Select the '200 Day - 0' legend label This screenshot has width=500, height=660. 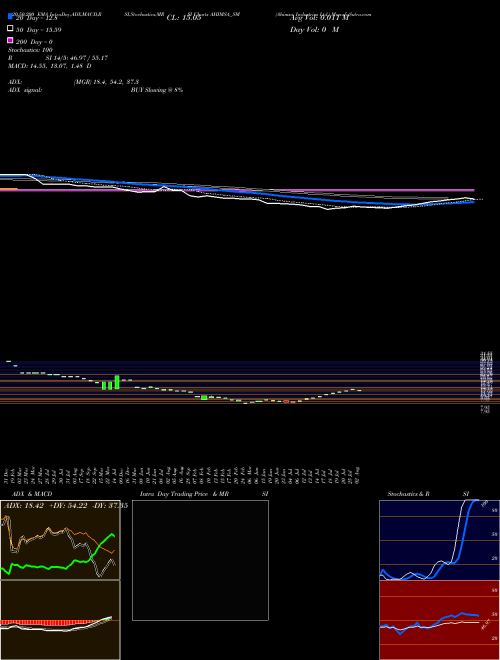34,42
